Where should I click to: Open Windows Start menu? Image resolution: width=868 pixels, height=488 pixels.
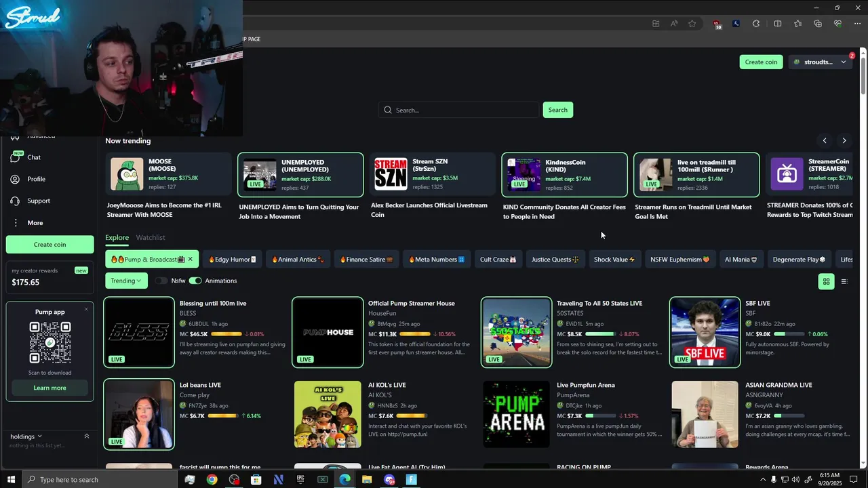click(x=12, y=479)
